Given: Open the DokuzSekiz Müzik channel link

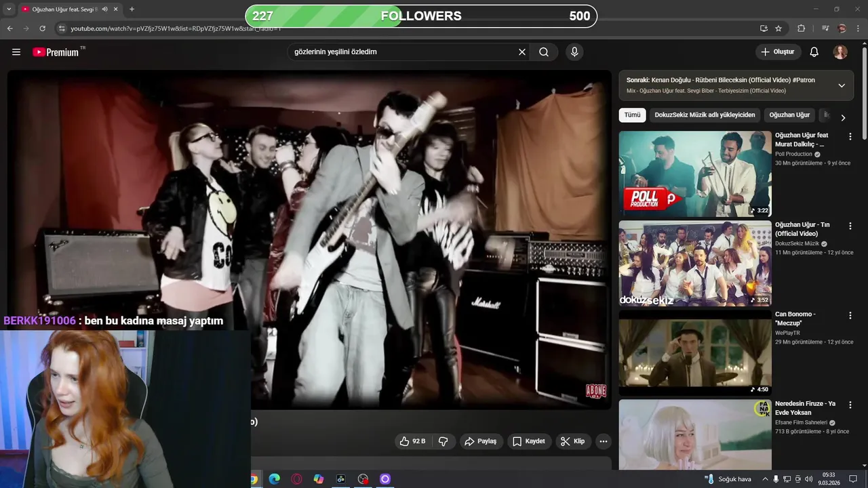Looking at the screenshot, I should click(x=797, y=244).
